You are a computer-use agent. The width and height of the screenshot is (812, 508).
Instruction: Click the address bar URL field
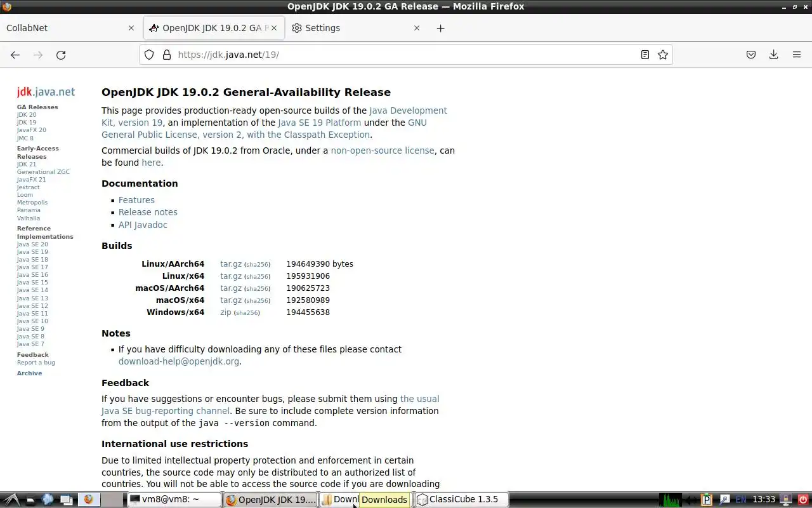coord(406,55)
